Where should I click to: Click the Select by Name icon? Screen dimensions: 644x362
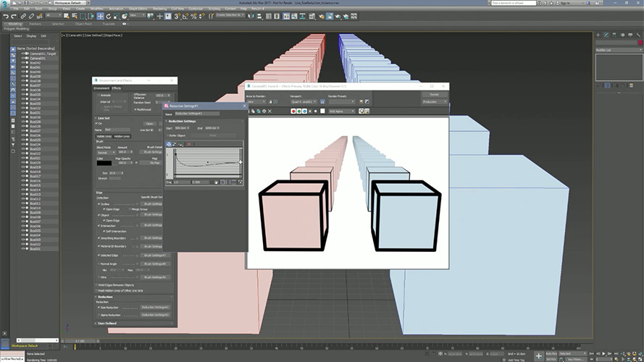coord(75,17)
